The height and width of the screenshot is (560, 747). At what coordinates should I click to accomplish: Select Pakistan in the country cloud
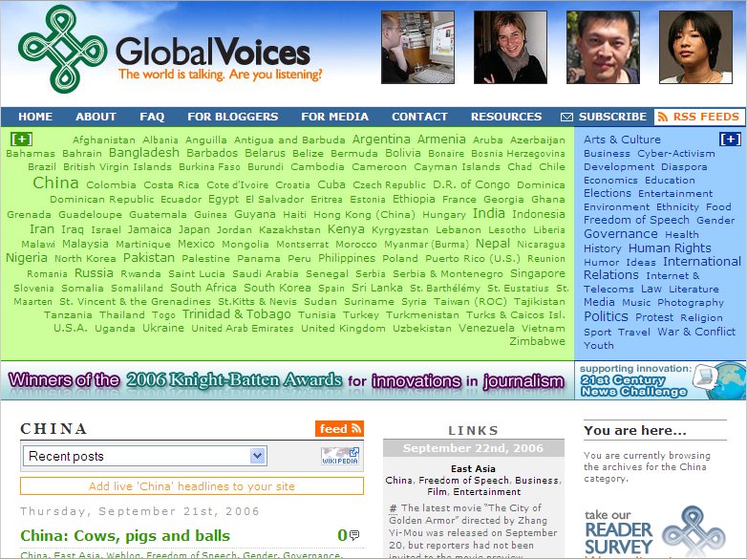click(149, 258)
